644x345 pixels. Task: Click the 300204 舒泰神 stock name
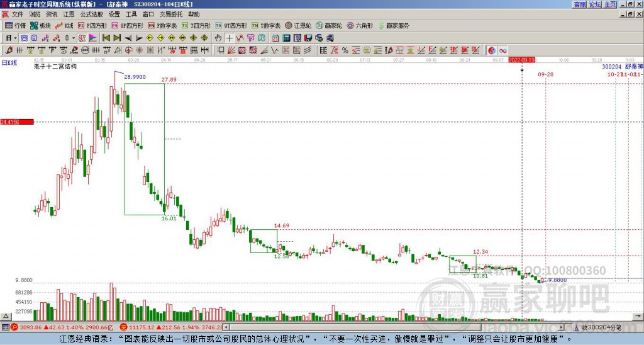[623, 67]
